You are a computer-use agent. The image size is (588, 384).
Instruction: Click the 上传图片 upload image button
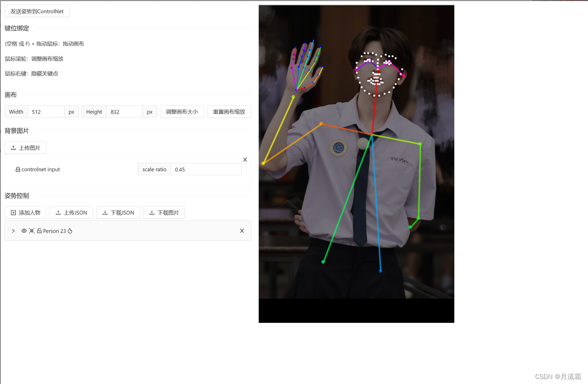(25, 148)
